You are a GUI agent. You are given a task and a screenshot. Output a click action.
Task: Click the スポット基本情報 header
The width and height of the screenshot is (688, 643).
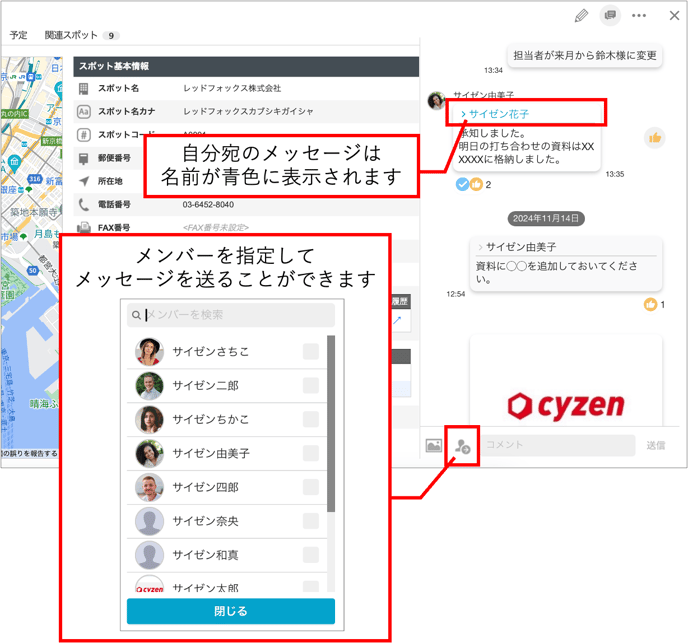[x=246, y=66]
